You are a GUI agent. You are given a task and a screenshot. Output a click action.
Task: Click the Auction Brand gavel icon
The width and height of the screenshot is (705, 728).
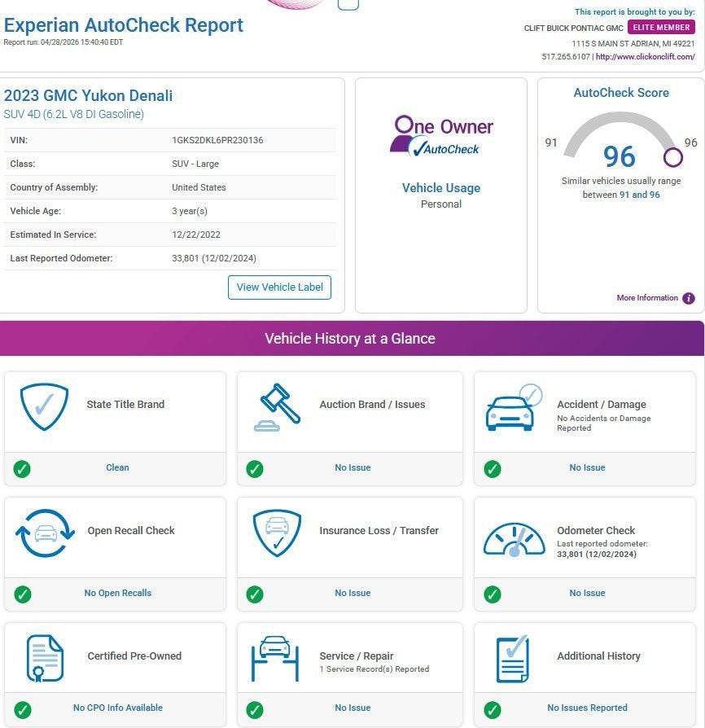pos(279,407)
